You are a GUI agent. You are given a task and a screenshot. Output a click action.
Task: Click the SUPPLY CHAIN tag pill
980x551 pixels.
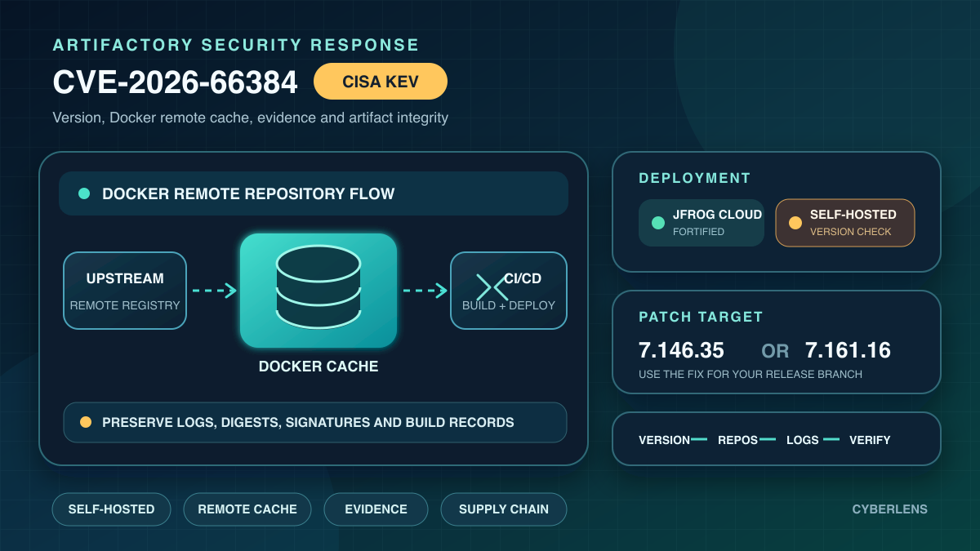[x=504, y=509]
